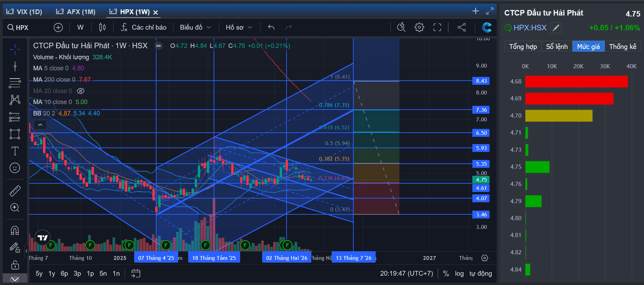Activate the zoom in tool
This screenshot has width=644, height=285.
15,207
